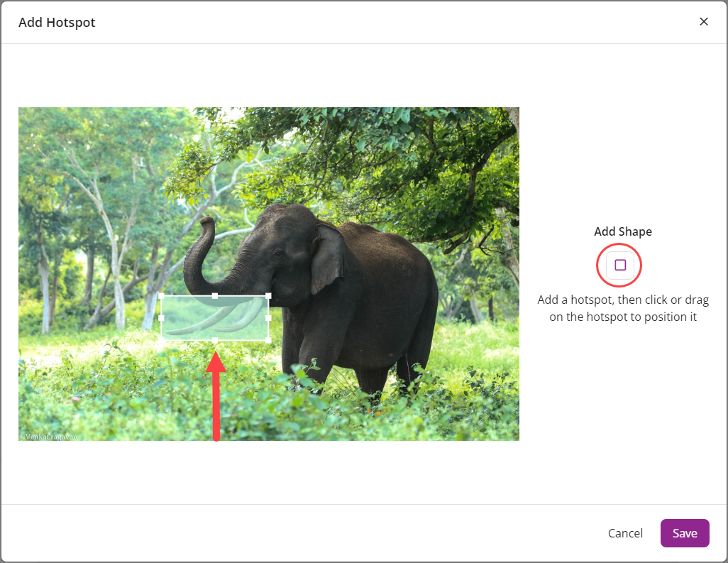Image resolution: width=728 pixels, height=563 pixels.
Task: Close the Add Hotspot dialog
Action: point(703,21)
